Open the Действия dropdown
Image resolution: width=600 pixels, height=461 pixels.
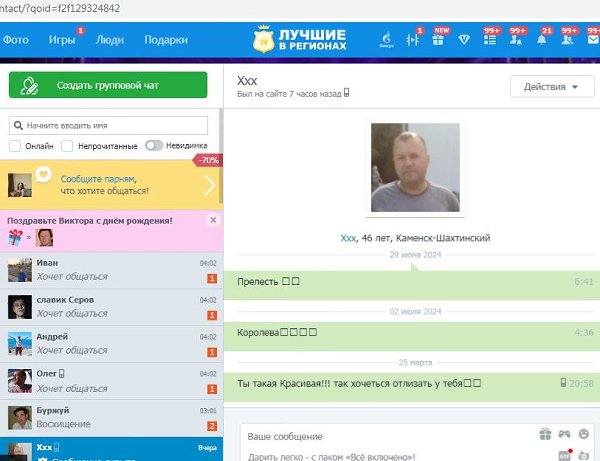551,87
